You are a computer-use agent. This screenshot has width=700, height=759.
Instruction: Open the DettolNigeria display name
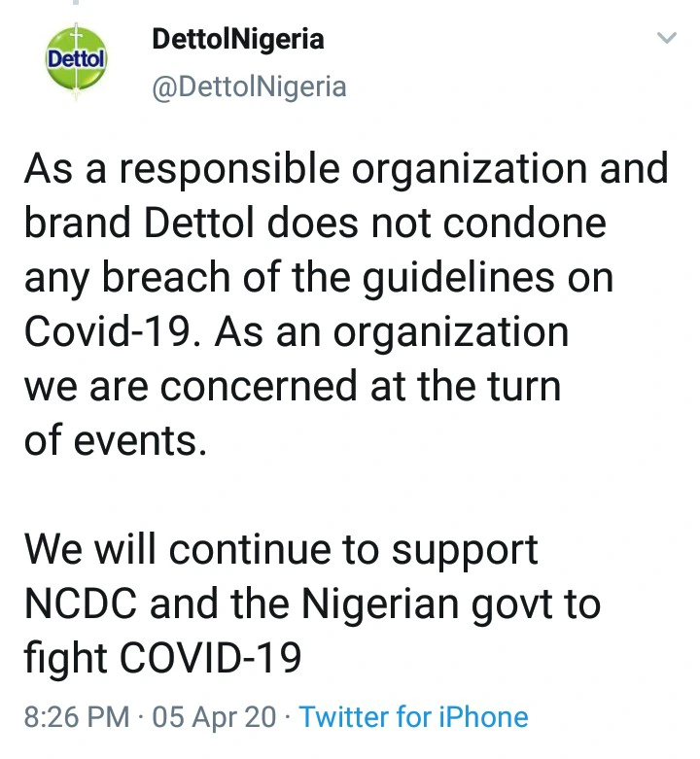click(238, 40)
